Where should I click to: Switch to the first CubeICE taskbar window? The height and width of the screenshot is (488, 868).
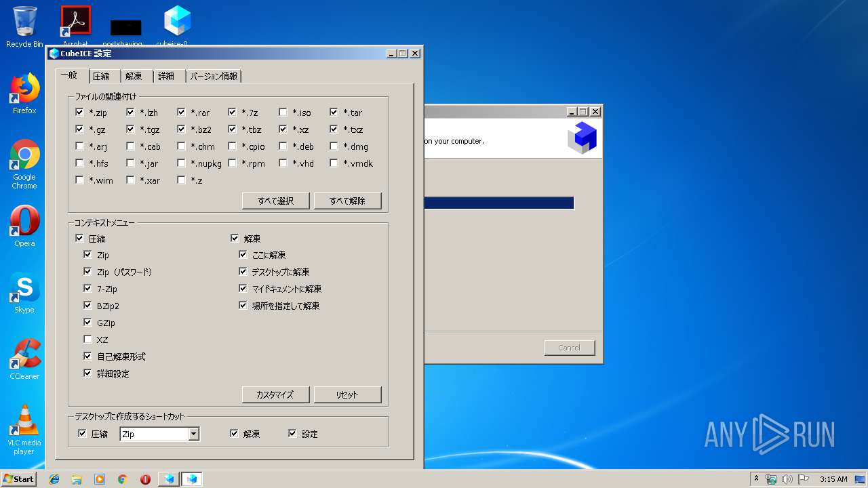point(168,479)
